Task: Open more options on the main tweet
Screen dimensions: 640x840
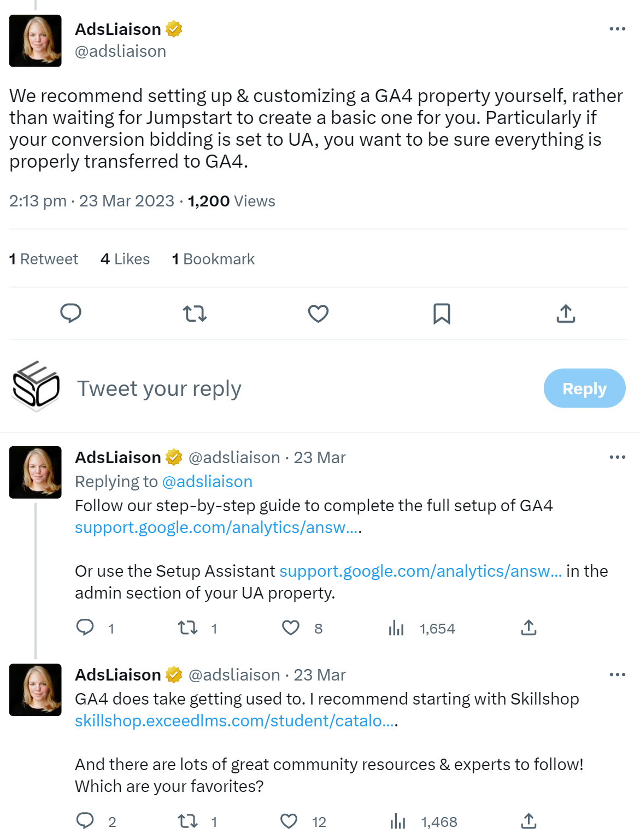Action: coord(617,29)
